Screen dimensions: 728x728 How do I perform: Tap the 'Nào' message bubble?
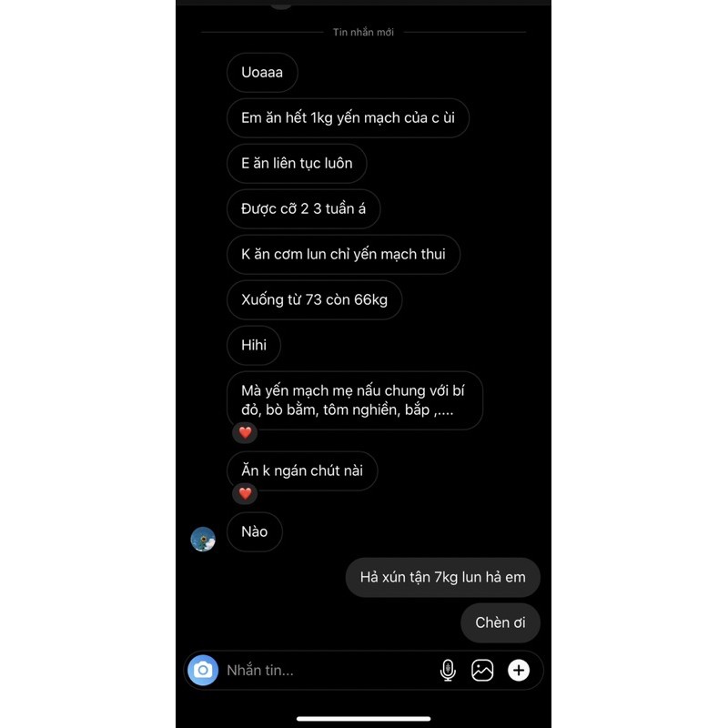[255, 531]
